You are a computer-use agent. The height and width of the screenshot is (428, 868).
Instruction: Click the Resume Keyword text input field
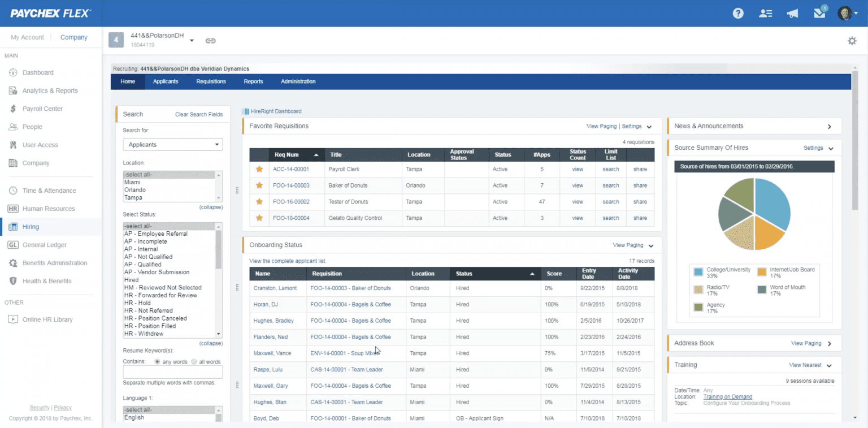coord(173,372)
